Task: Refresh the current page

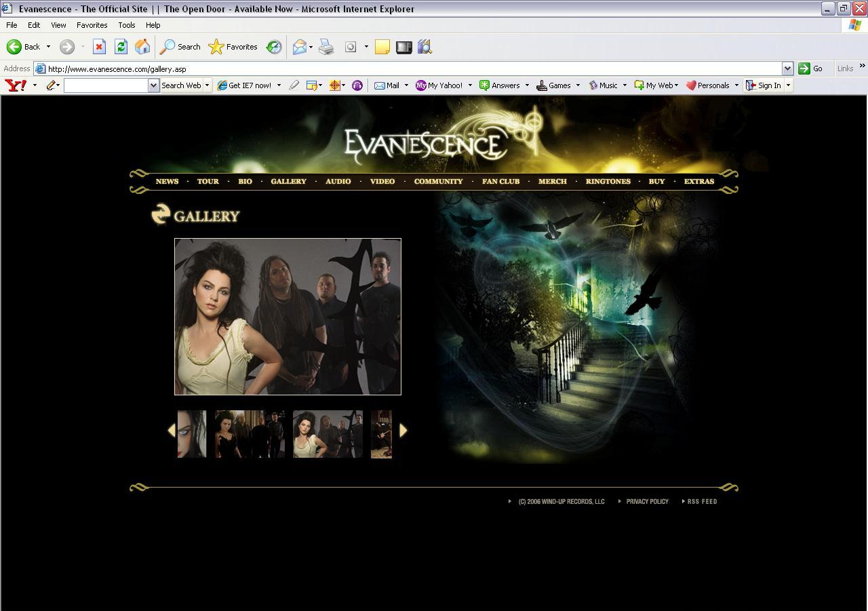Action: 121,47
